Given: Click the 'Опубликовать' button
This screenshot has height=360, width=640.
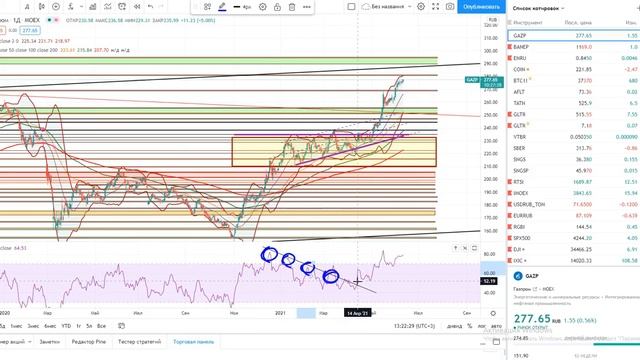Looking at the screenshot, I should [x=481, y=7].
